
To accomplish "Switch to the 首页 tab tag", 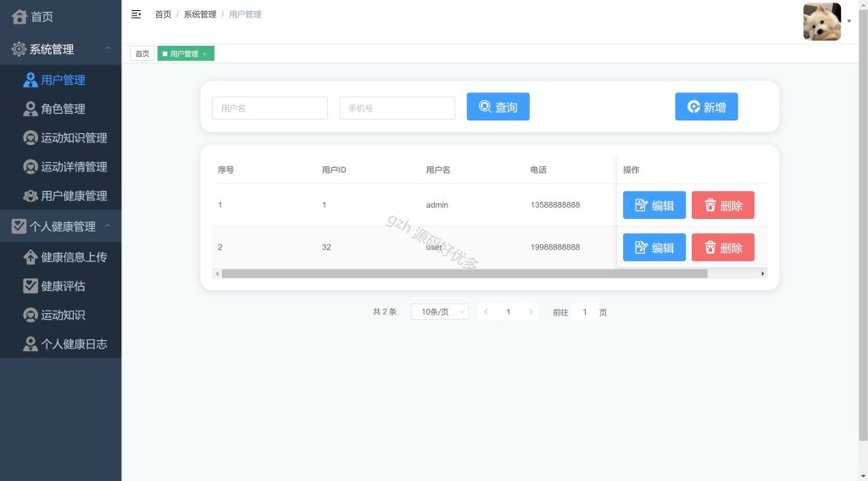I will click(142, 53).
